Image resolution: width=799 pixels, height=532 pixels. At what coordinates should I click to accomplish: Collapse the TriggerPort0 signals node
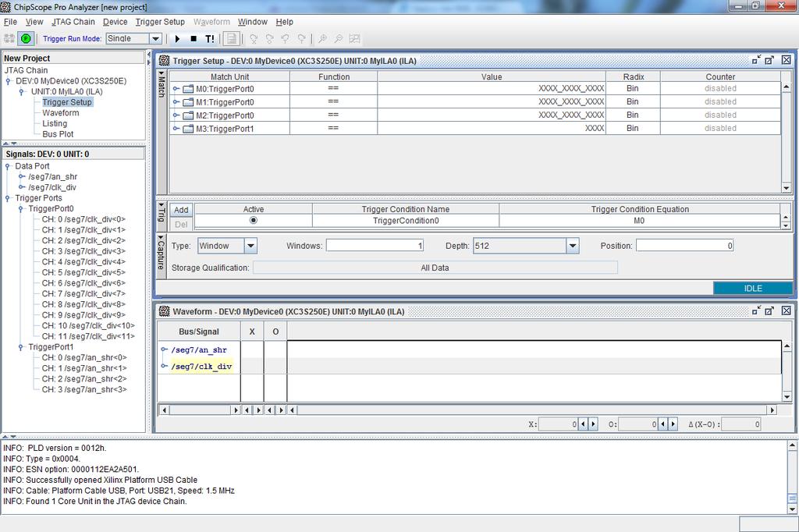pyautogui.click(x=21, y=209)
